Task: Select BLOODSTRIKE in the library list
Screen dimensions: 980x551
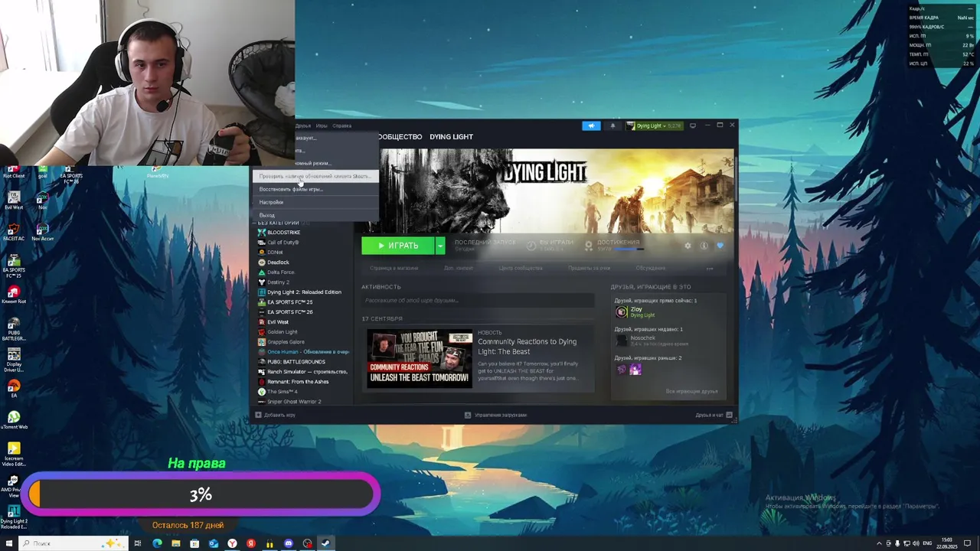Action: [x=284, y=232]
